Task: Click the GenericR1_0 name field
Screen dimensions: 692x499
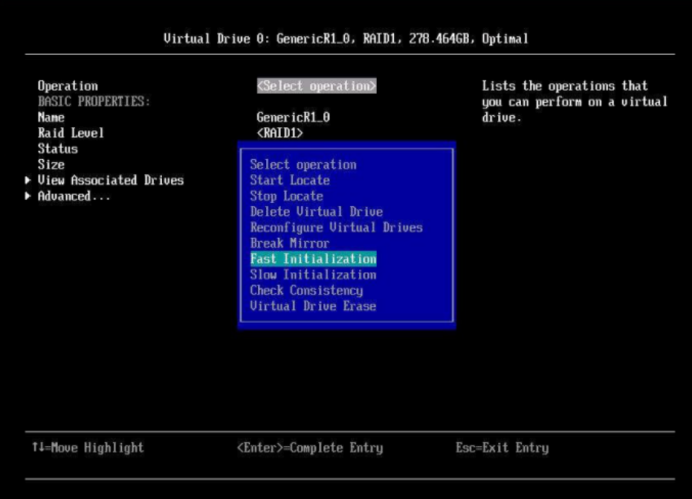Action: pos(293,117)
